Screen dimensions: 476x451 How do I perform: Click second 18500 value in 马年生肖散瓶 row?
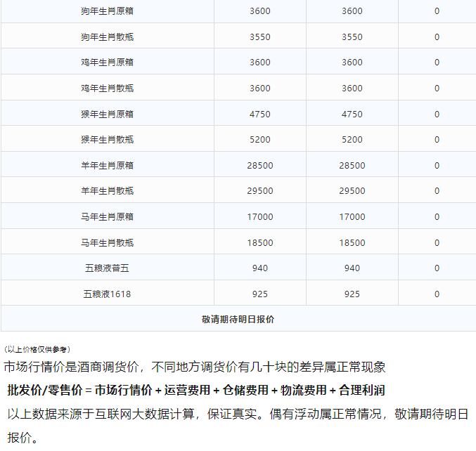point(352,243)
